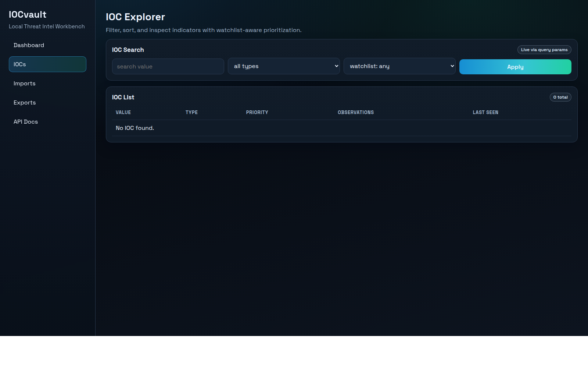
Task: Click the 0 total badge
Action: click(560, 97)
